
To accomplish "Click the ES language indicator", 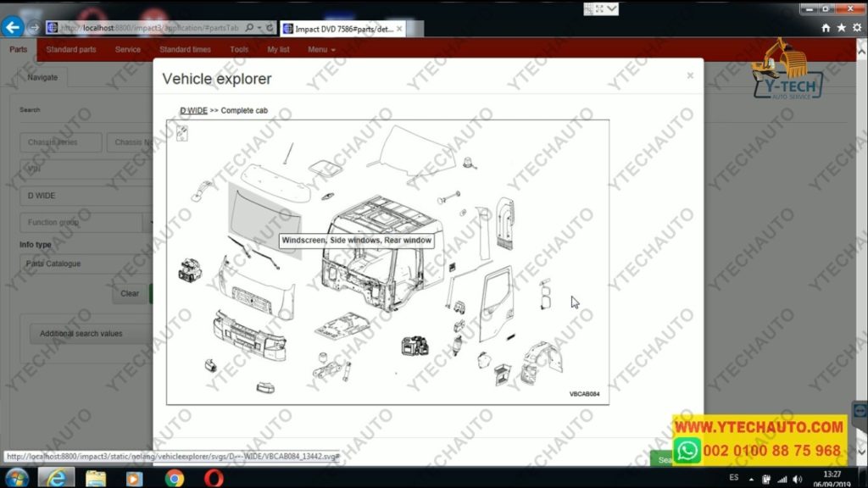I will click(x=733, y=478).
